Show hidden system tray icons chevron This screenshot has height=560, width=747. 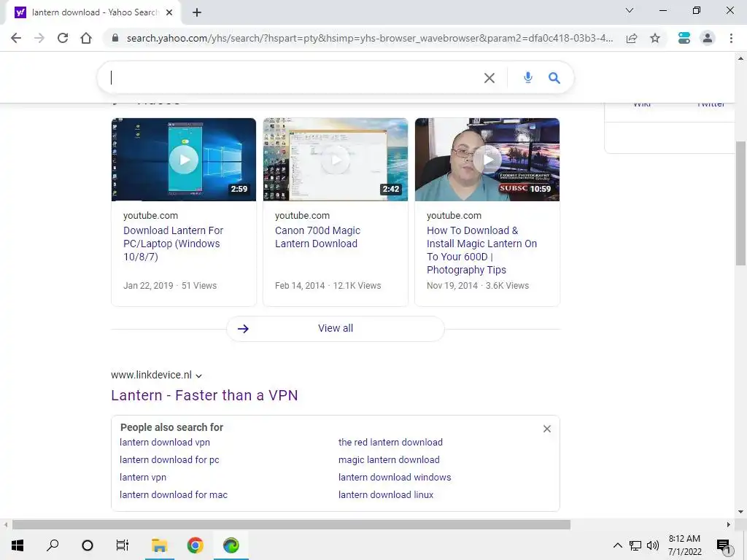[617, 545]
